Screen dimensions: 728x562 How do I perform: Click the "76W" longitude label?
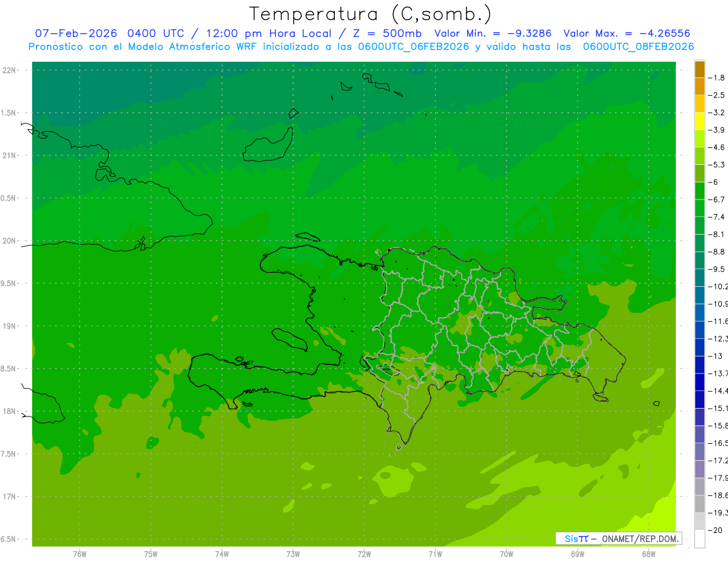point(79,554)
